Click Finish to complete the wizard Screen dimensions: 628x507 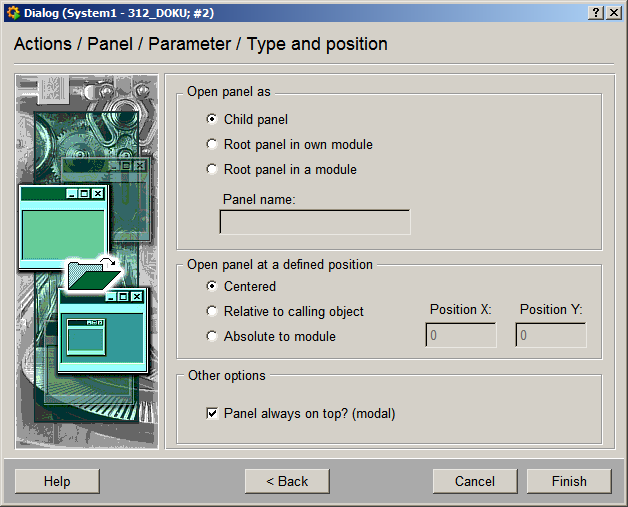pos(569,481)
